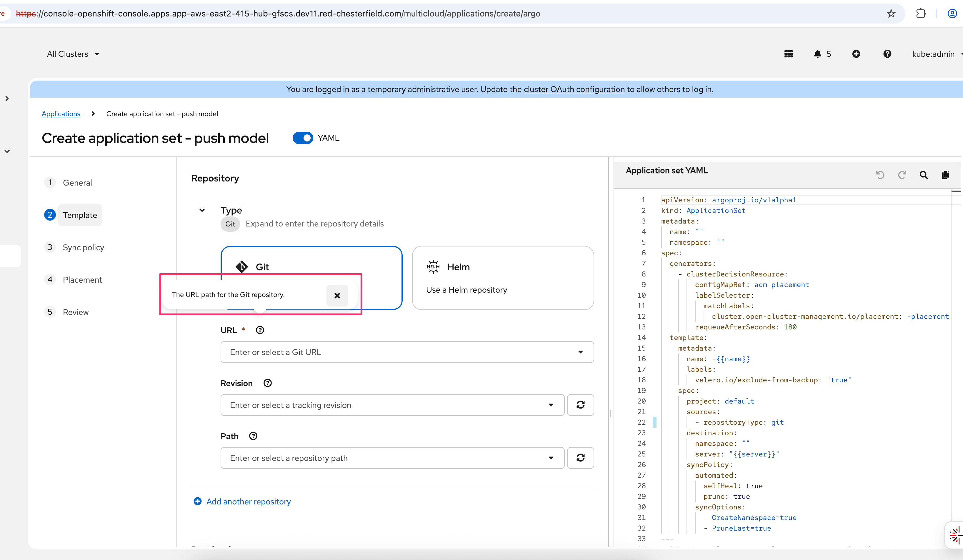Screen dimensions: 963x560
Task: Select the Helm repository card
Action: [x=502, y=278]
